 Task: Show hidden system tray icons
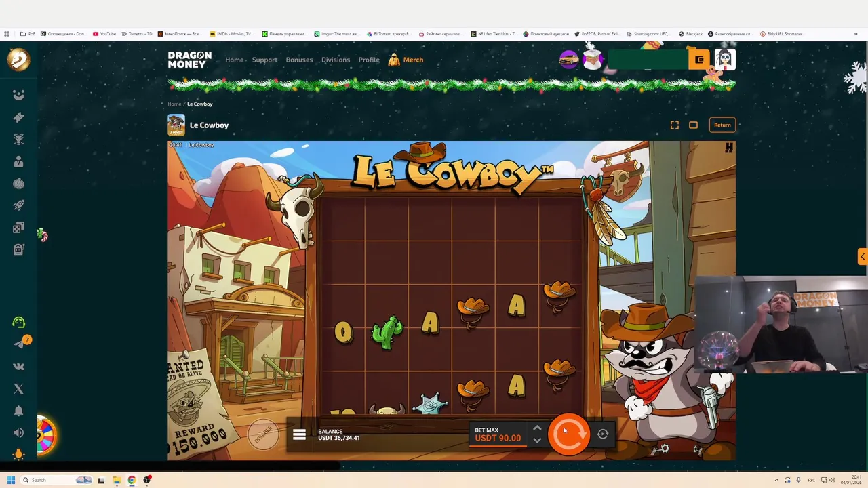[x=776, y=480]
